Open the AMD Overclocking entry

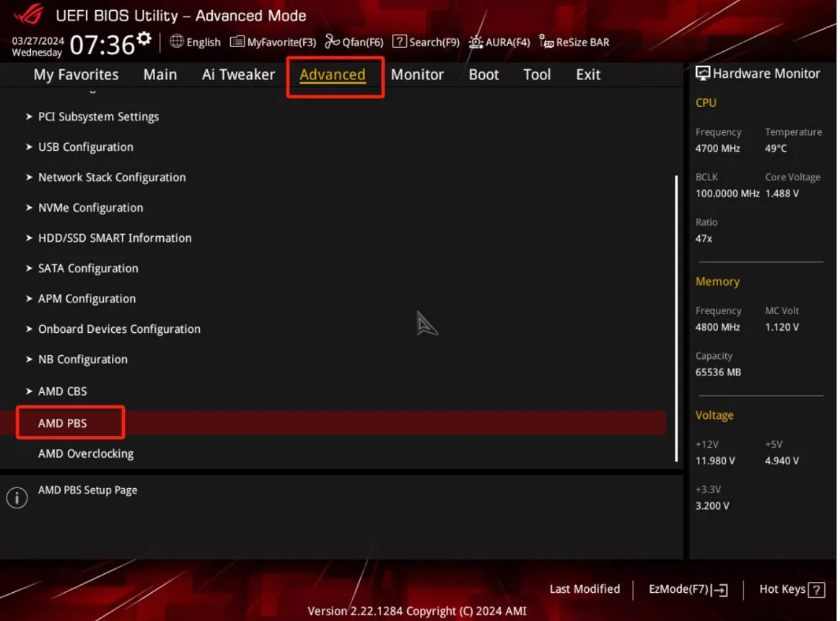click(x=86, y=453)
